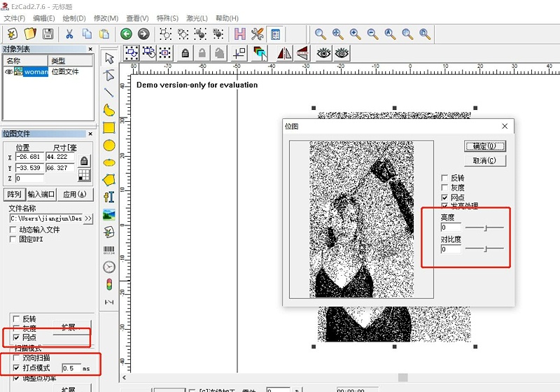Click the lock aspect ratio icon
Viewport: 560px width, 392px height.
(84, 161)
